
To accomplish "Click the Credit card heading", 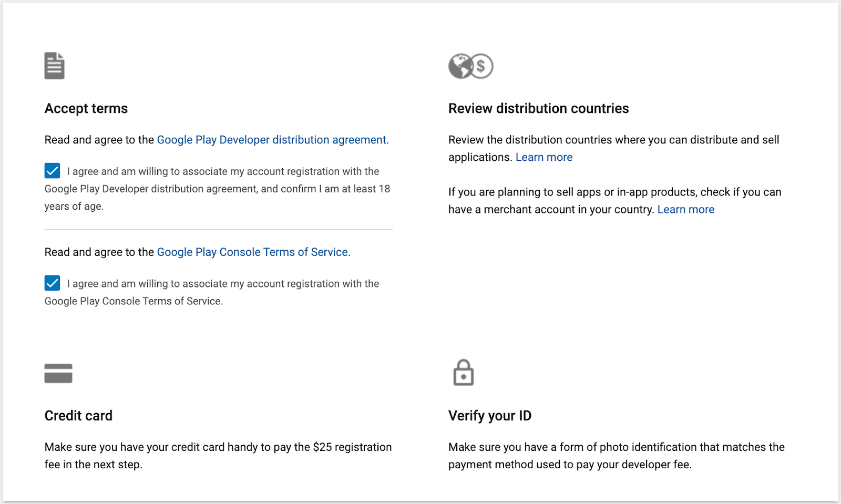I will 78,416.
